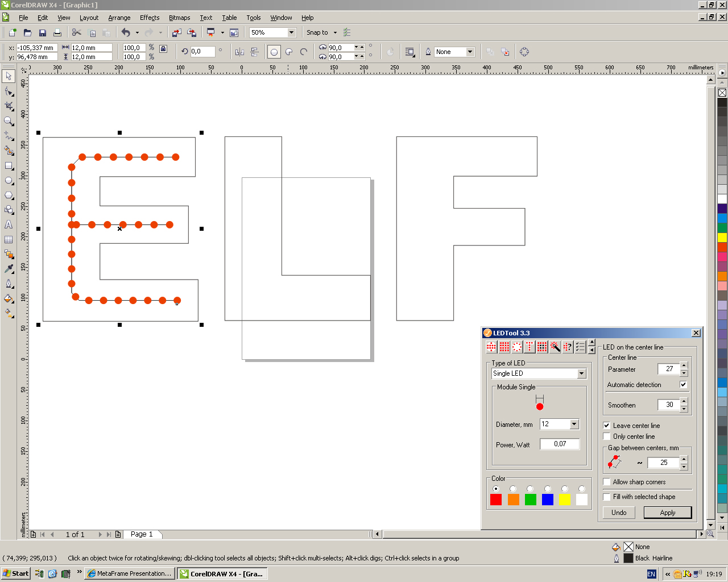The width and height of the screenshot is (728, 582).
Task: Select the Fill bucket tool
Action: coord(9,298)
